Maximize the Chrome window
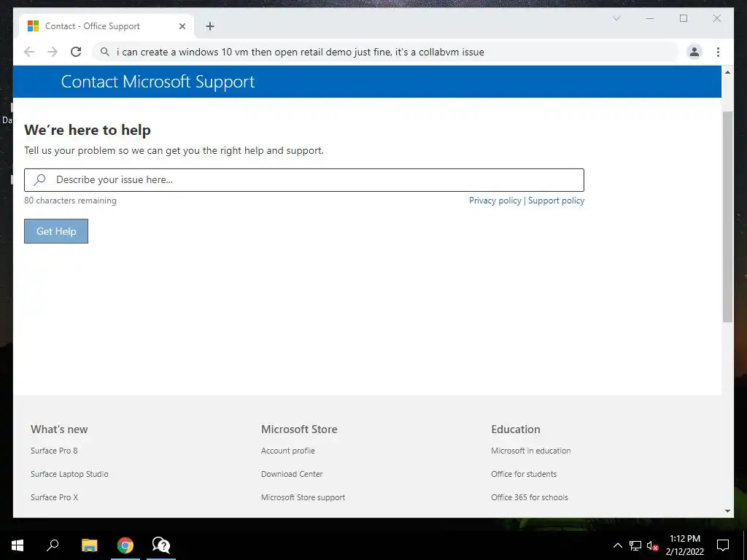This screenshot has height=560, width=747. [x=684, y=18]
